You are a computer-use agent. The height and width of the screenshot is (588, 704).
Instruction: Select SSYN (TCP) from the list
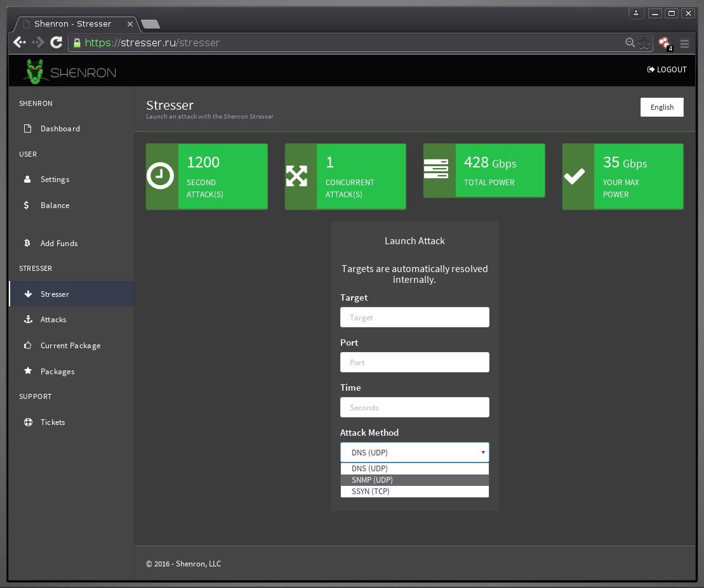click(x=415, y=492)
